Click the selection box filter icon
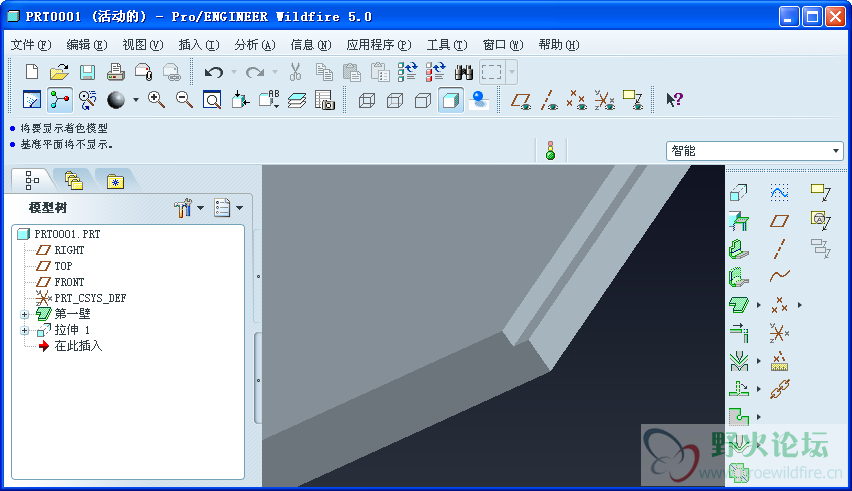The image size is (852, 491). pyautogui.click(x=492, y=72)
